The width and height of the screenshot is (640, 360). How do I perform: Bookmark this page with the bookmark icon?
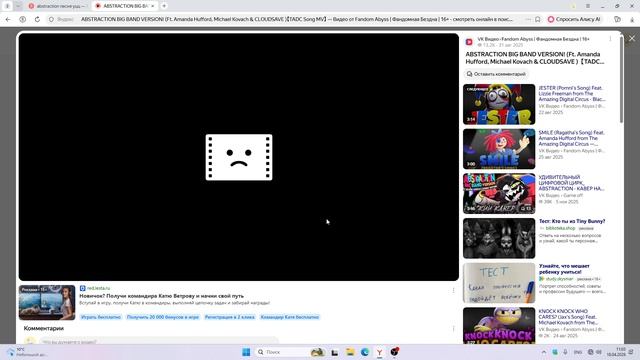point(538,19)
